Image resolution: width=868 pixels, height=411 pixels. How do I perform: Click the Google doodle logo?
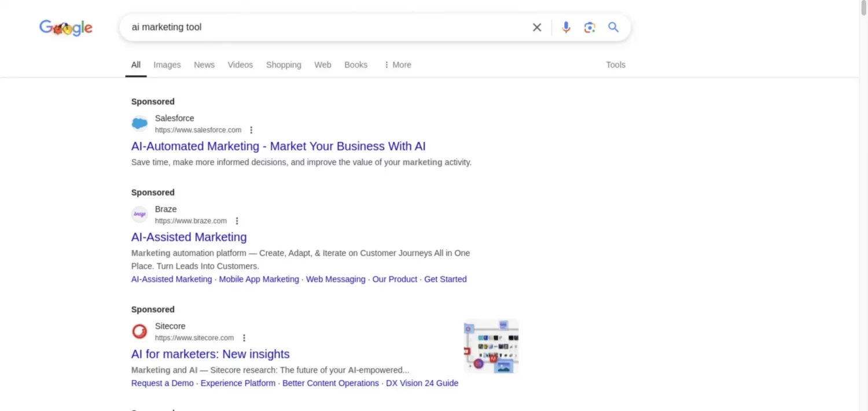66,27
